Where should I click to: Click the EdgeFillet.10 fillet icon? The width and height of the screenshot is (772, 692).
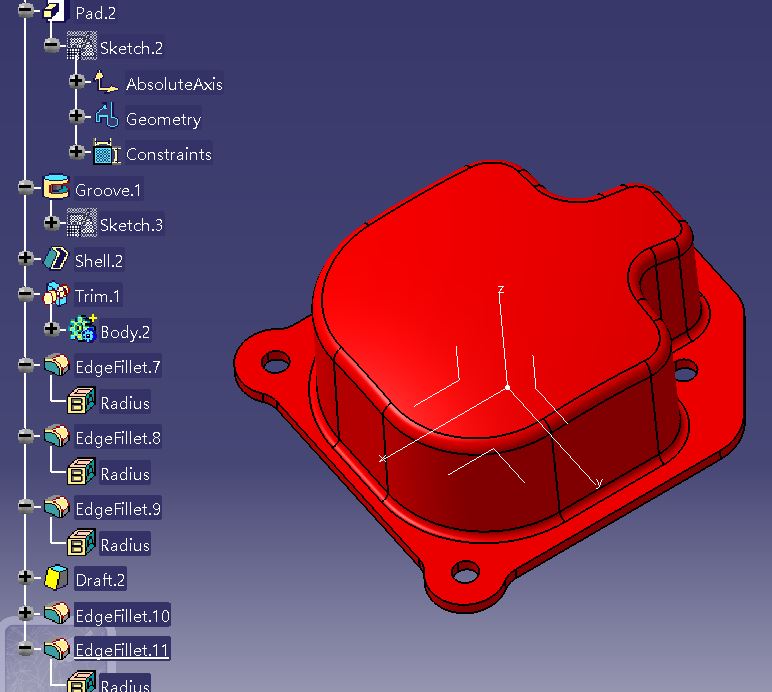pyautogui.click(x=56, y=613)
